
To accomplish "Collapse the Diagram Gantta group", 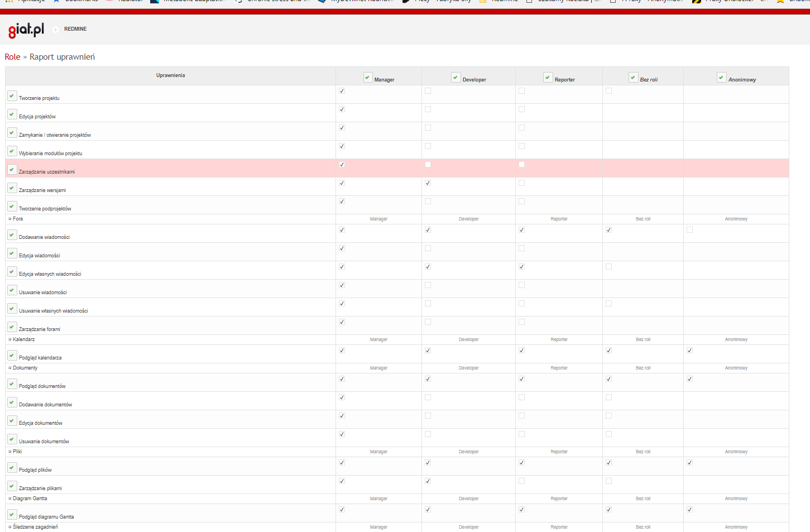I will (x=10, y=499).
